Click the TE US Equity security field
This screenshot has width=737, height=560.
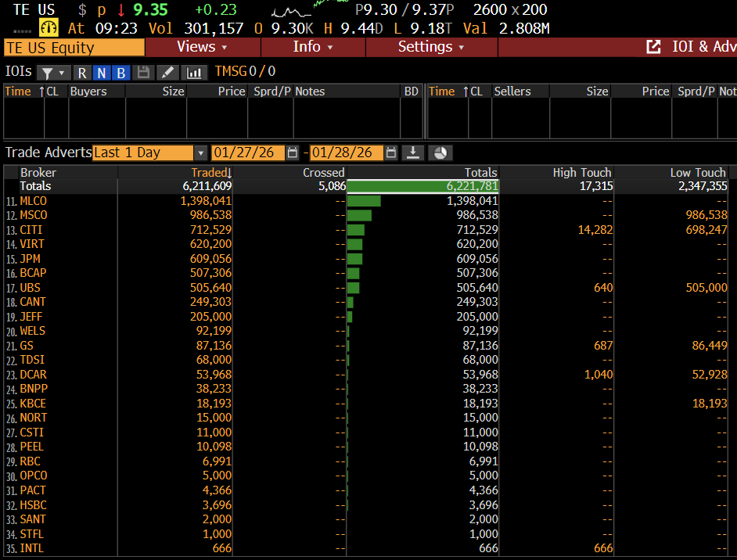click(74, 48)
